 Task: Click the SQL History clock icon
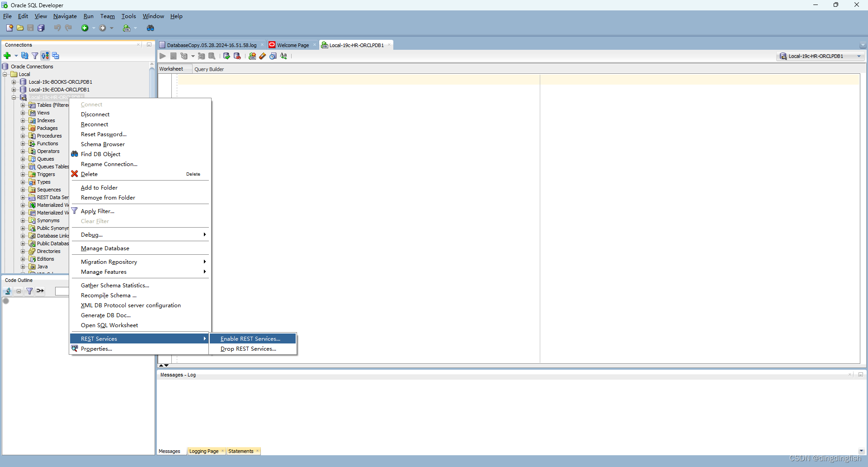273,56
